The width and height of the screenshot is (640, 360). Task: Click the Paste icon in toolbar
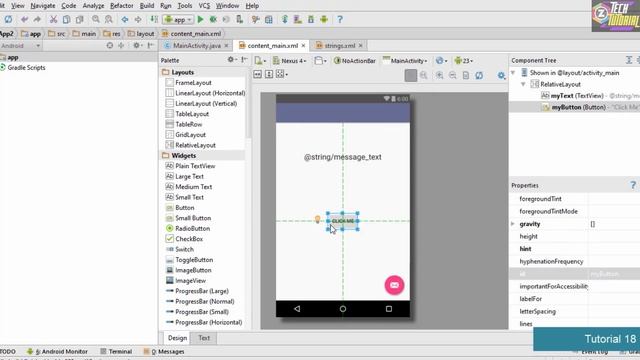79,19
